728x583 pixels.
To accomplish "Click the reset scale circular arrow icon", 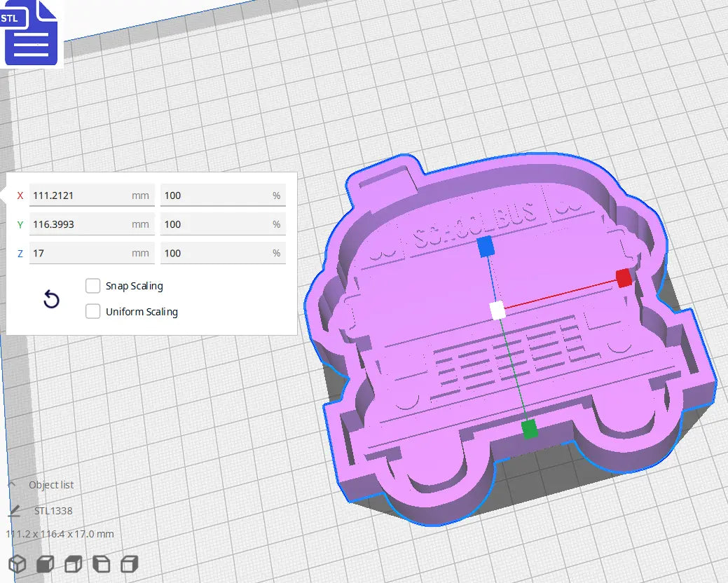I will tap(50, 299).
